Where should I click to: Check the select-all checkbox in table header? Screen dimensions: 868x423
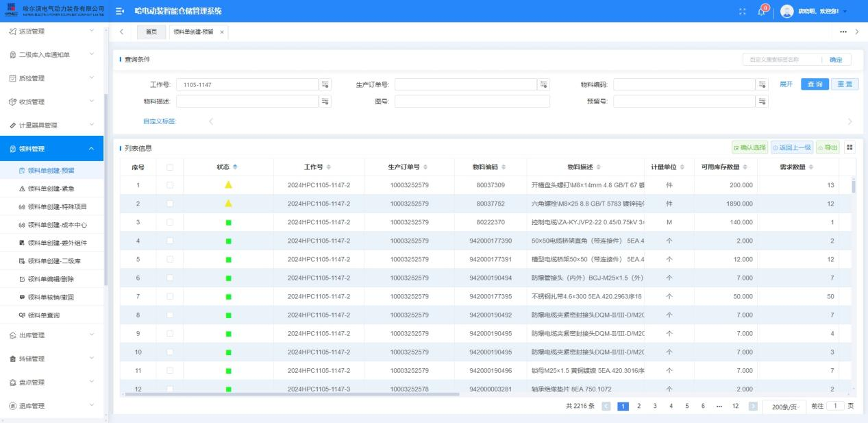170,167
